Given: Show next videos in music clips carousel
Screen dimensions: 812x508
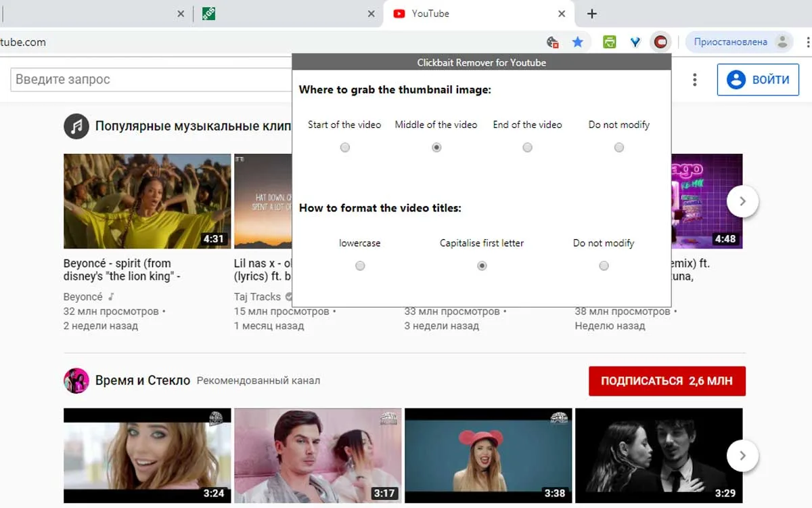Looking at the screenshot, I should pos(742,201).
